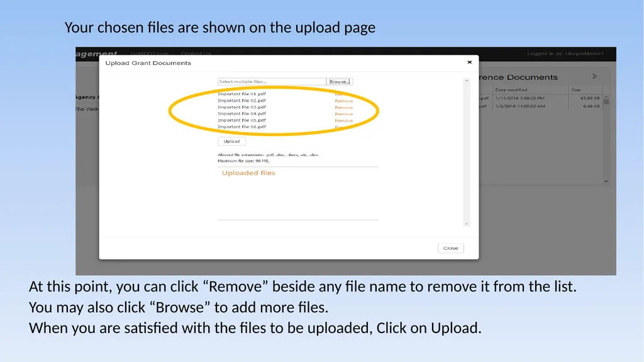Click the Upload Grant Documents dialog title
Screen dimensions: 644x362
coord(148,63)
